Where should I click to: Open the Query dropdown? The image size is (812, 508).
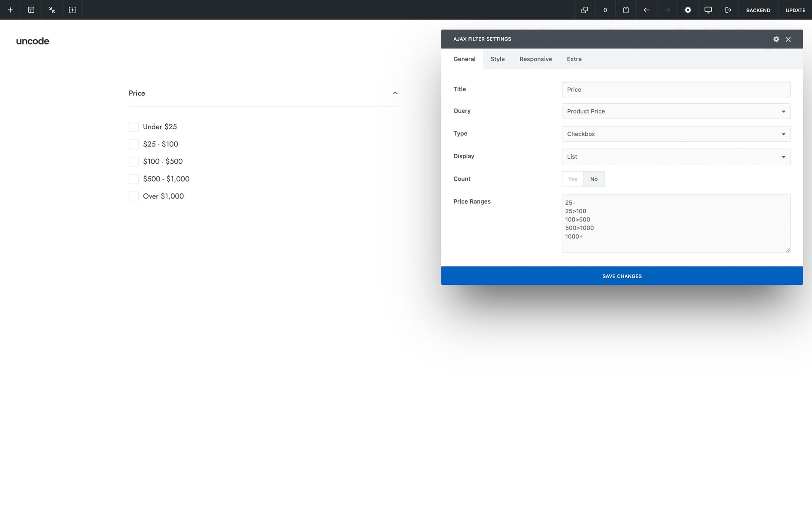click(675, 111)
